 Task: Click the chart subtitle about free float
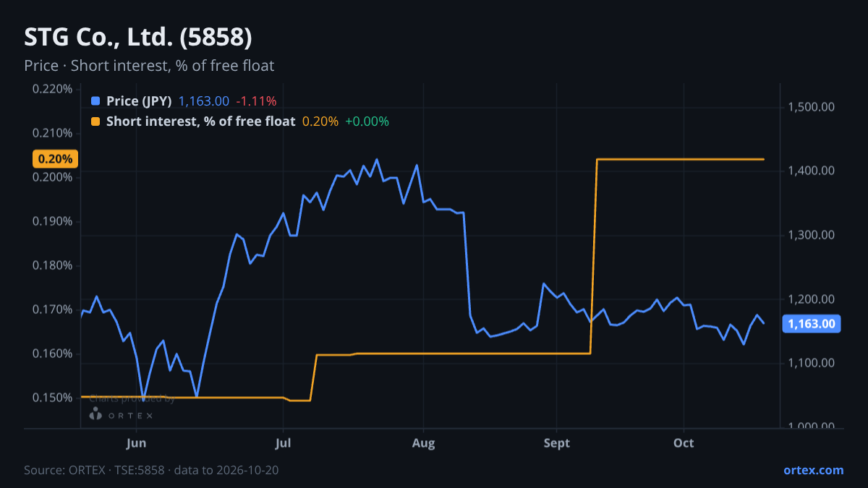tap(149, 66)
